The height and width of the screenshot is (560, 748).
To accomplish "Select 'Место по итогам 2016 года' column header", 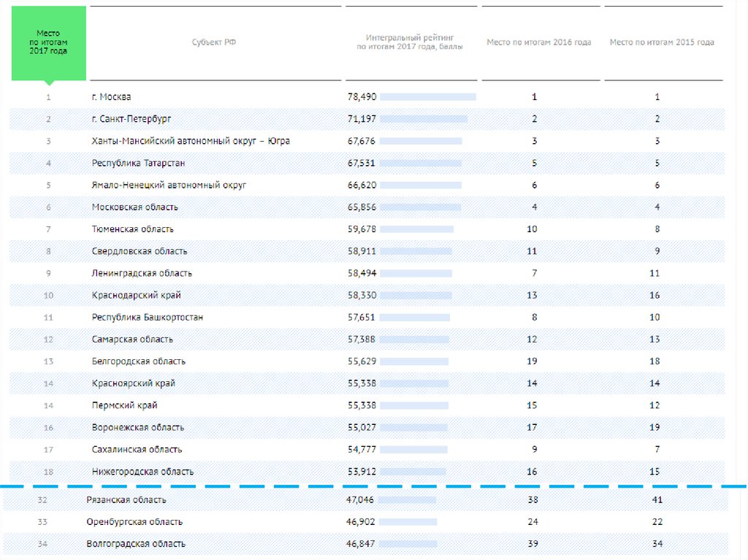I will (x=538, y=42).
